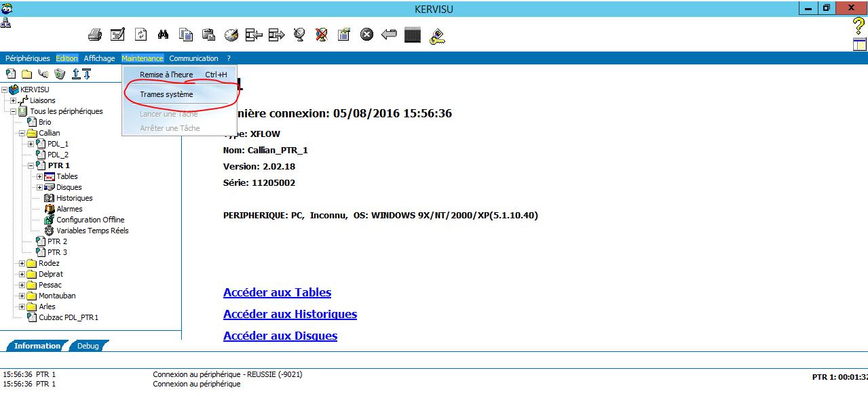This screenshot has width=868, height=396.
Task: Expand the Rodez folder
Action: (22, 263)
